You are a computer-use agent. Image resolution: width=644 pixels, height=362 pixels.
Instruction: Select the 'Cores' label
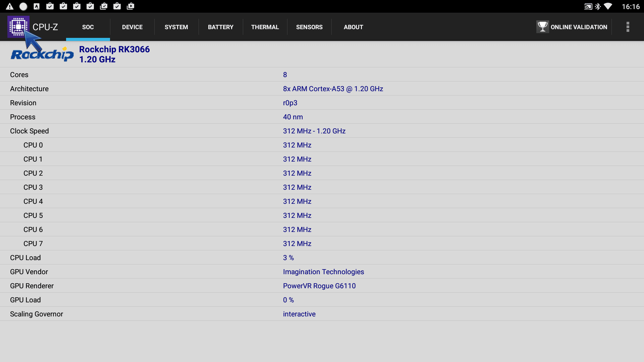(x=19, y=75)
